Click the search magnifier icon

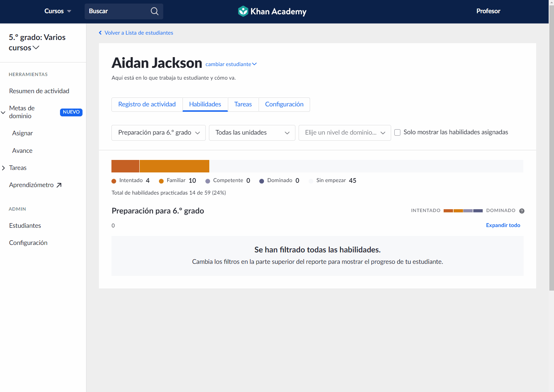click(154, 11)
